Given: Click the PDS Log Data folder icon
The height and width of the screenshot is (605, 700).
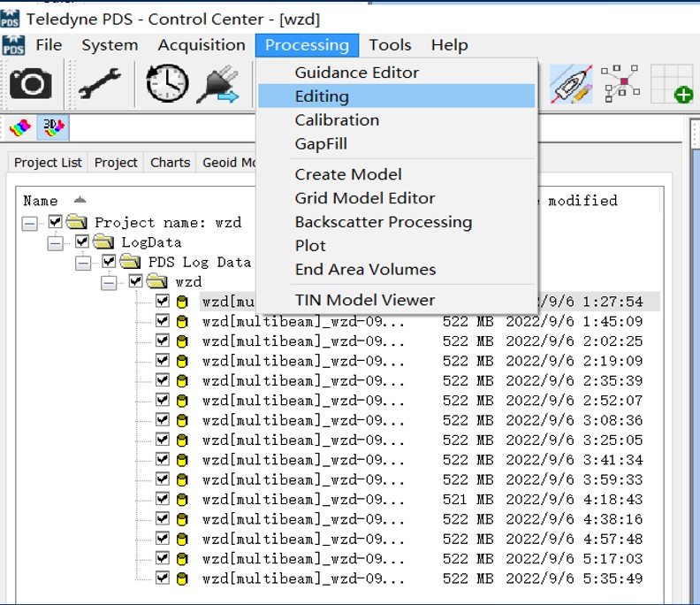Looking at the screenshot, I should point(130,262).
